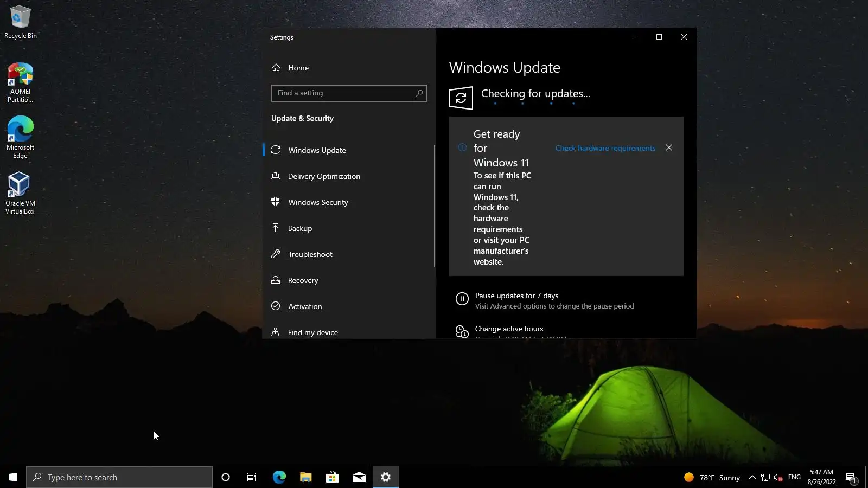Select the Microsoft Edge desktop shortcut
Screen dimensions: 868x488
(21, 138)
